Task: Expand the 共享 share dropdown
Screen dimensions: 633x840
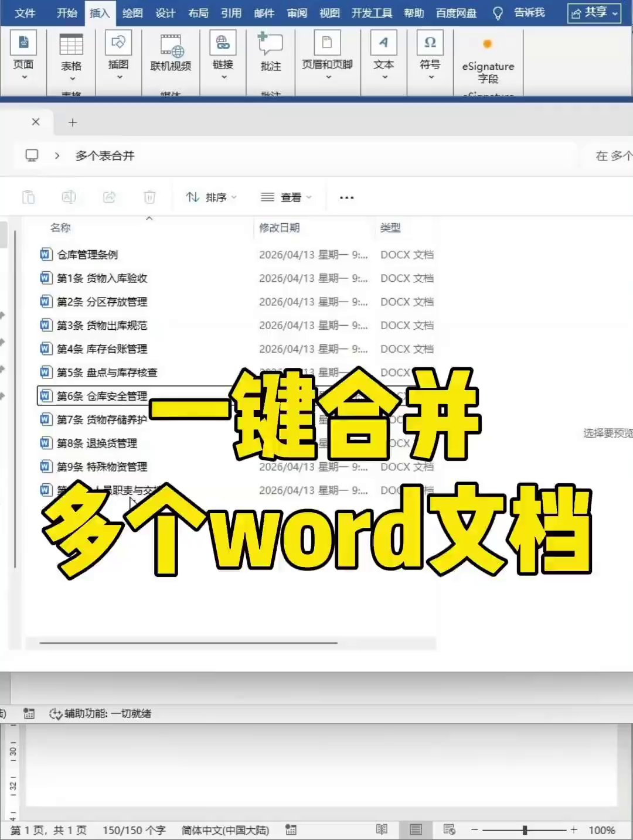Action: tap(615, 13)
